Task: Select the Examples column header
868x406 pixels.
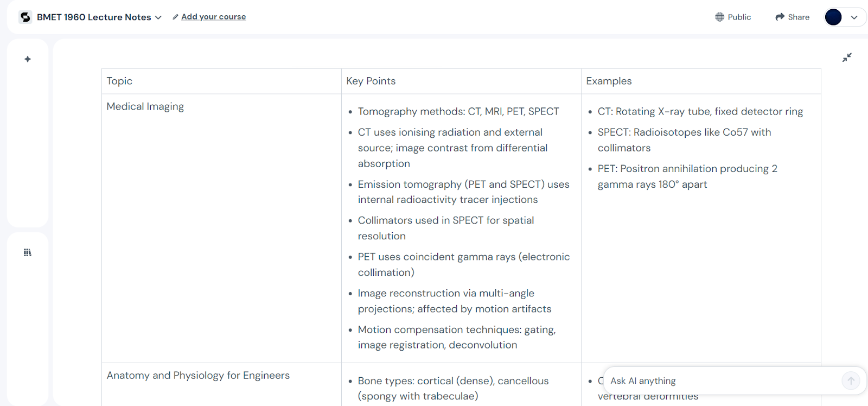Action: pos(609,81)
